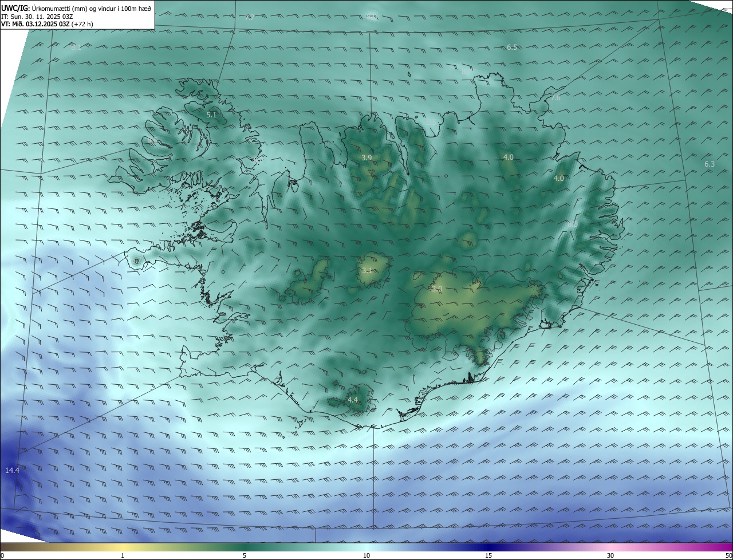Click the 3.1 value on the glacier

click(367, 271)
